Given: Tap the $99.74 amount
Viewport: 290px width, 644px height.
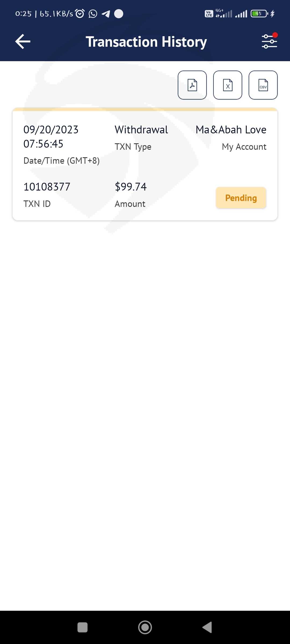Looking at the screenshot, I should [x=131, y=187].
